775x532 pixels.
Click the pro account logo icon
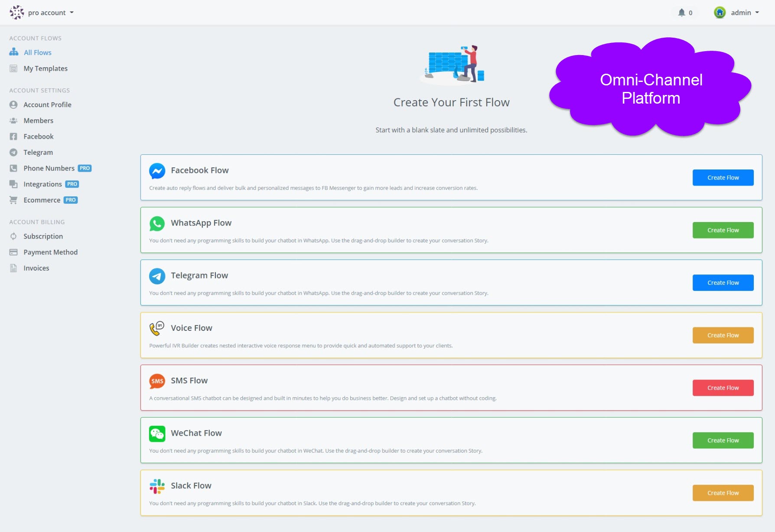[17, 12]
